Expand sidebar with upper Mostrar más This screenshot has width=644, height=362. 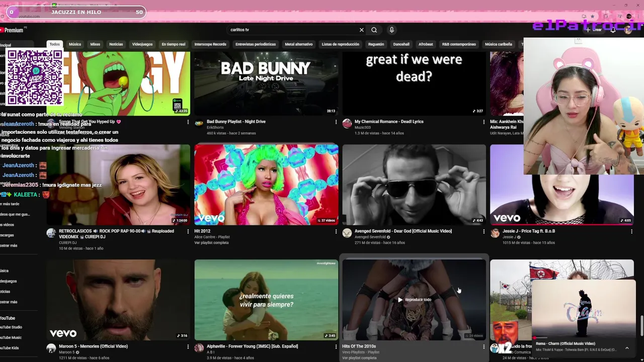coord(9,245)
